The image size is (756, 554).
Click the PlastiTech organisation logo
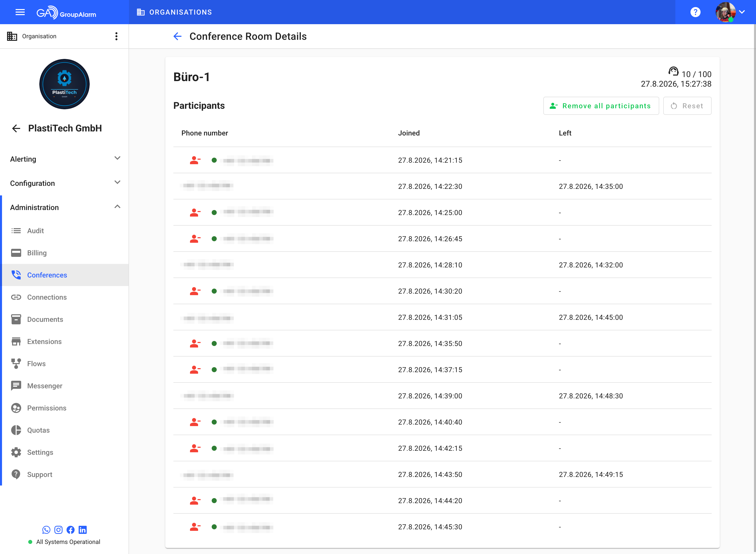[x=65, y=84]
